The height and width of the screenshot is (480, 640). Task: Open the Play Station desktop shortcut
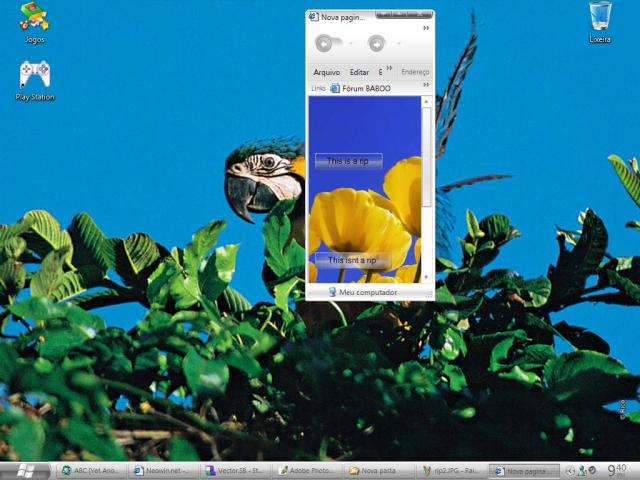click(35, 80)
